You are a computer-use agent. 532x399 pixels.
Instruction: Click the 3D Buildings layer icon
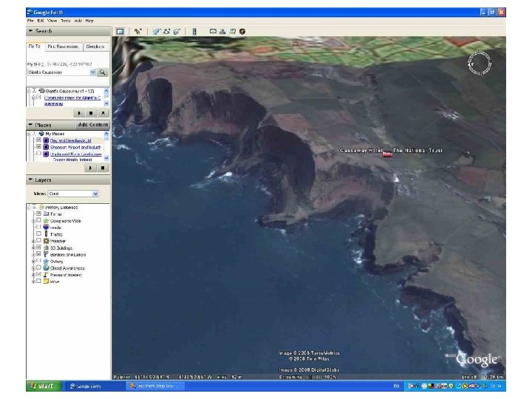point(46,248)
